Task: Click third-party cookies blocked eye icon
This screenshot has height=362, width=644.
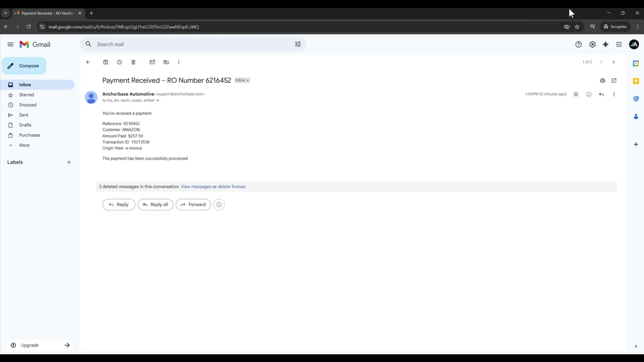Action: [567, 27]
